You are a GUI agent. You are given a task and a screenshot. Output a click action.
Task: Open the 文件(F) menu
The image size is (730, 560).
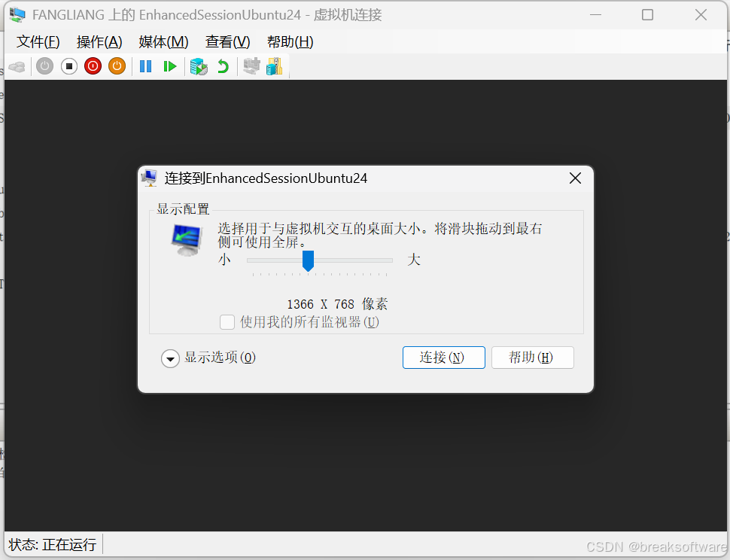pyautogui.click(x=38, y=42)
